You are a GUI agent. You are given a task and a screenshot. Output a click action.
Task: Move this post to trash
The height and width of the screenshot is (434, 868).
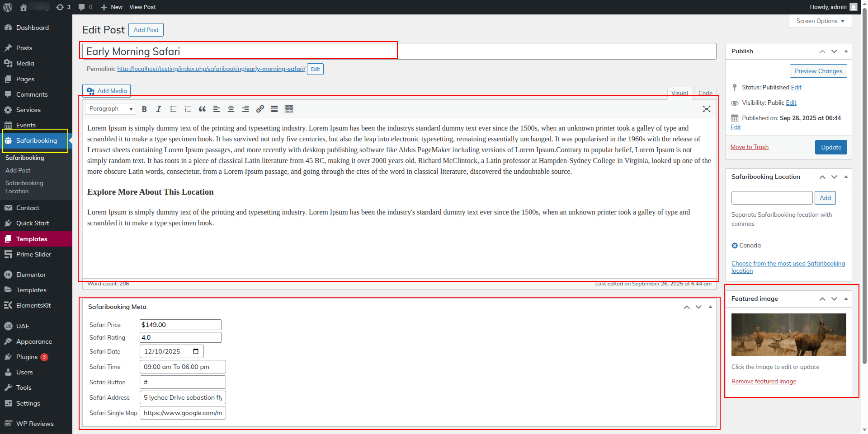coord(749,147)
